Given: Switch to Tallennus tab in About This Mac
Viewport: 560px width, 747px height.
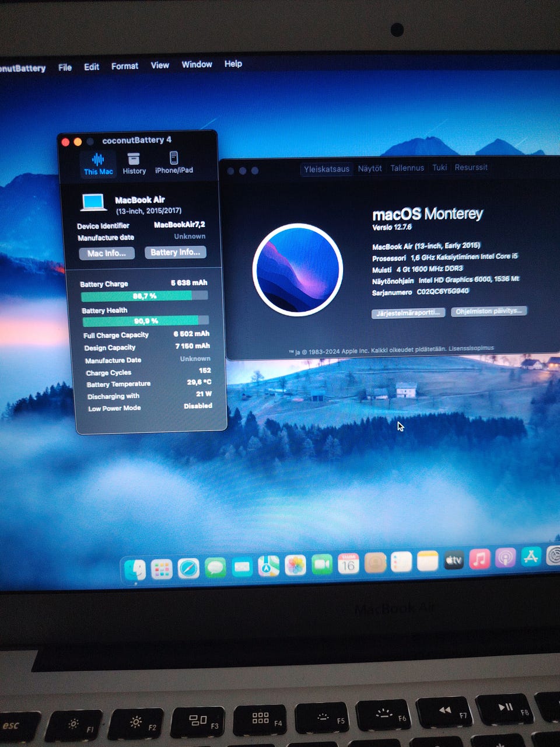Looking at the screenshot, I should tap(407, 167).
